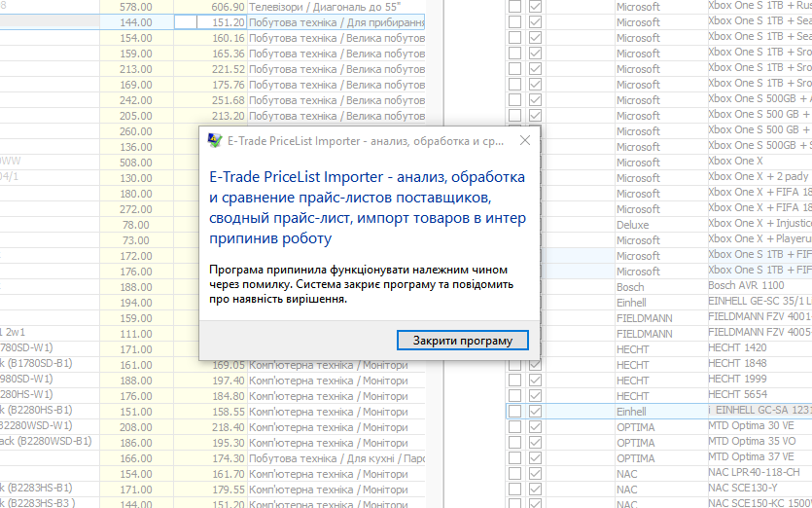Click the price cell 272.00
The width and height of the screenshot is (812, 508).
[136, 209]
